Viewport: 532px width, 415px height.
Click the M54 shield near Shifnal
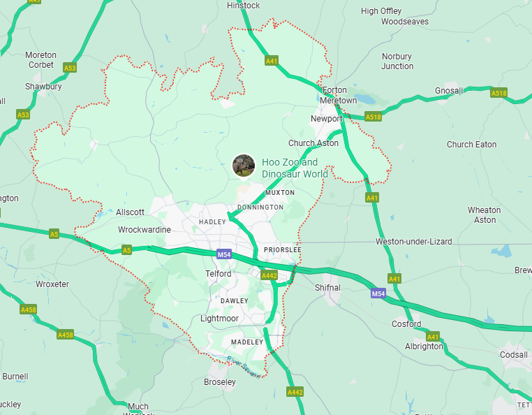pos(378,293)
